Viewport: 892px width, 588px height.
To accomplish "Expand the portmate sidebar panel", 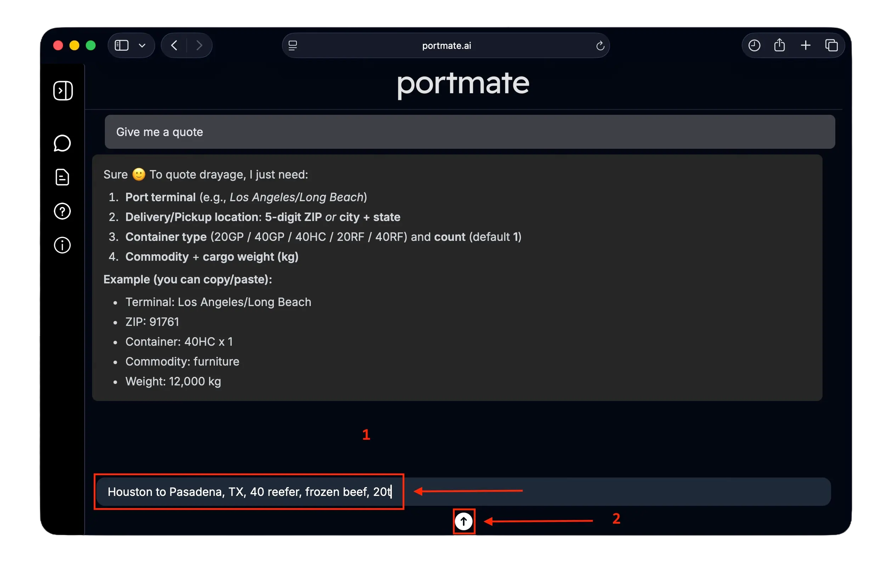I will coord(63,90).
